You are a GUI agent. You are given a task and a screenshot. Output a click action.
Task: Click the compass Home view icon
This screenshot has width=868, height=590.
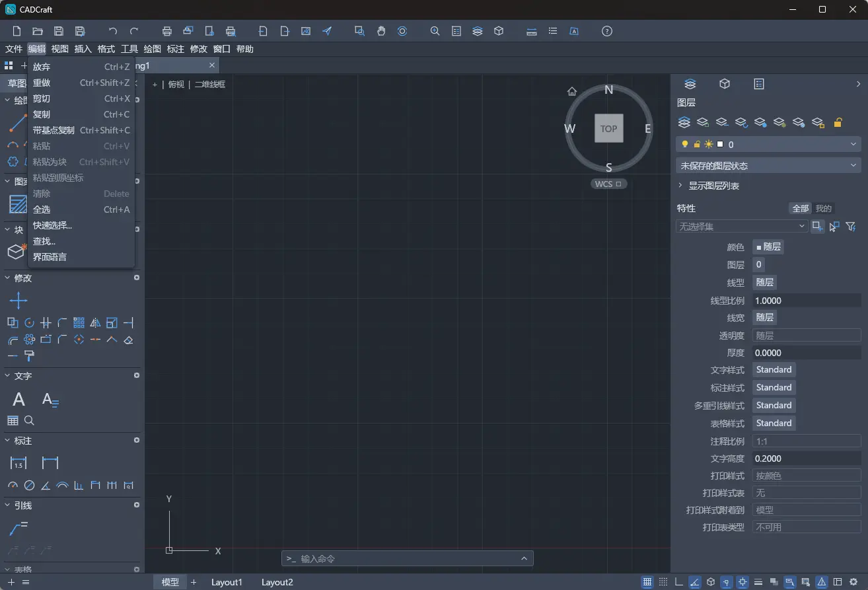[572, 91]
